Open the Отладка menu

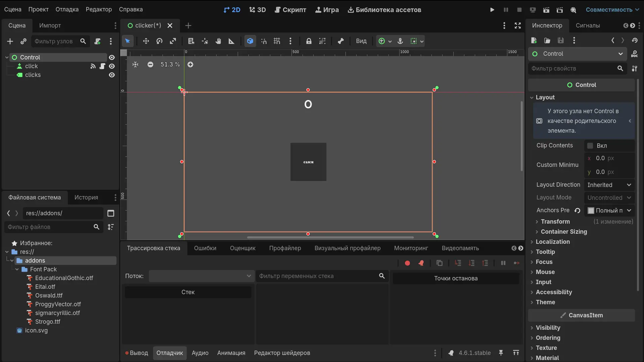[67, 9]
